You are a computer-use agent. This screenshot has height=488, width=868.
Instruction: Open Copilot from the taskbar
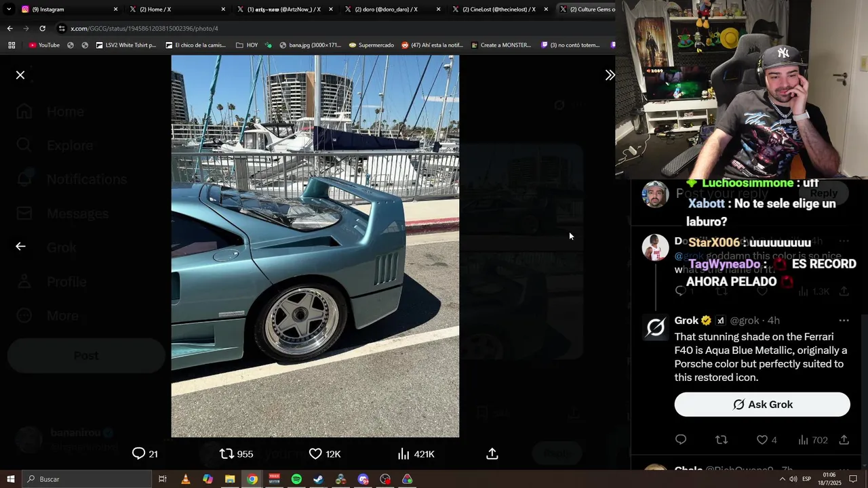pyautogui.click(x=208, y=479)
